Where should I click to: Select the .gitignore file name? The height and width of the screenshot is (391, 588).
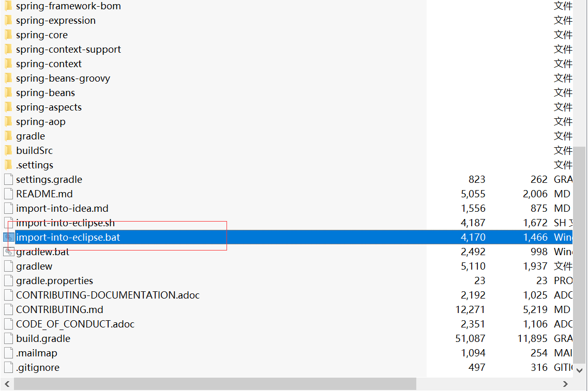coord(38,368)
